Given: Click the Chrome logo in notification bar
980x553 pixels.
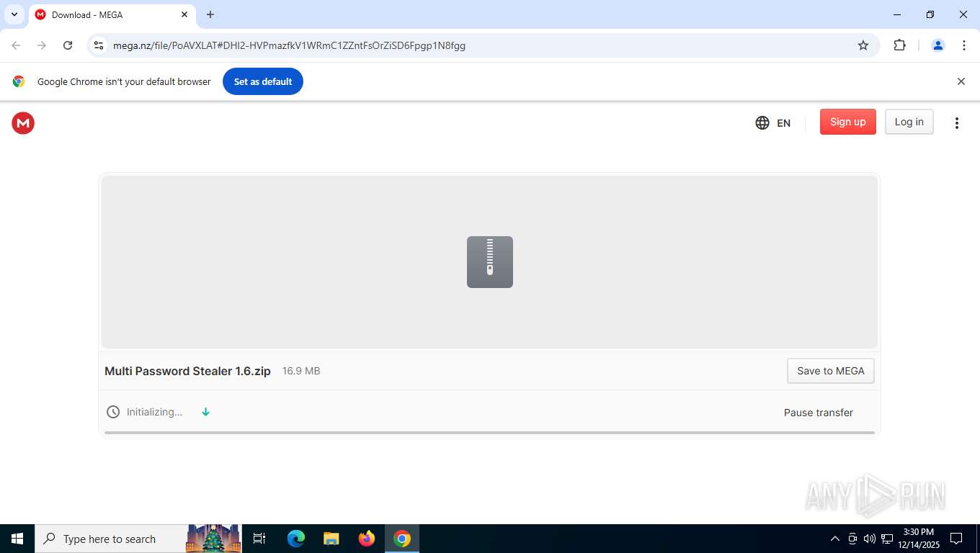Looking at the screenshot, I should 19,81.
